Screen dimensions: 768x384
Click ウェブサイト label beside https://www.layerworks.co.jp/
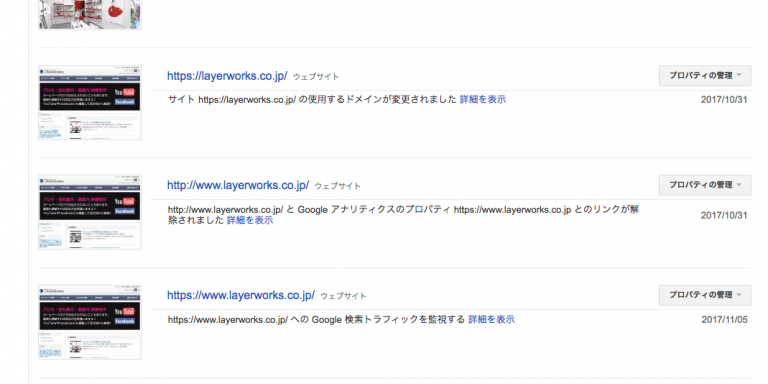[x=343, y=296]
